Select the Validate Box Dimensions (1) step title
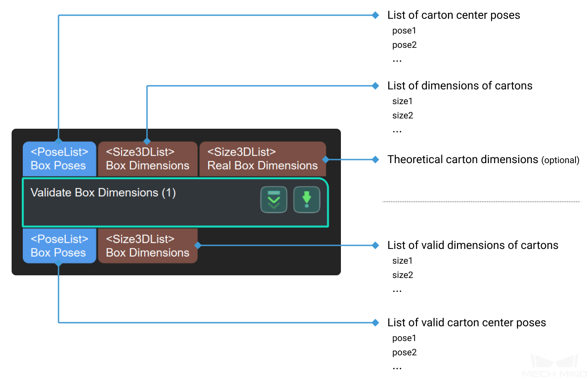Viewport: 588px width, 379px height. [x=103, y=193]
